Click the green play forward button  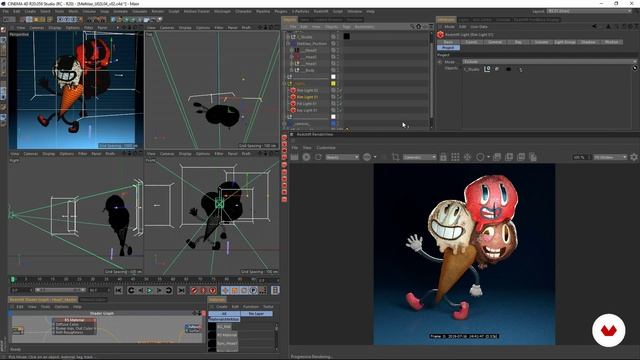pyautogui.click(x=150, y=290)
